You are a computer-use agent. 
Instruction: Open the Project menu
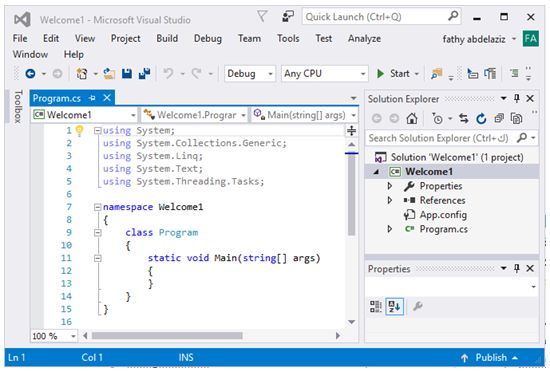[126, 38]
